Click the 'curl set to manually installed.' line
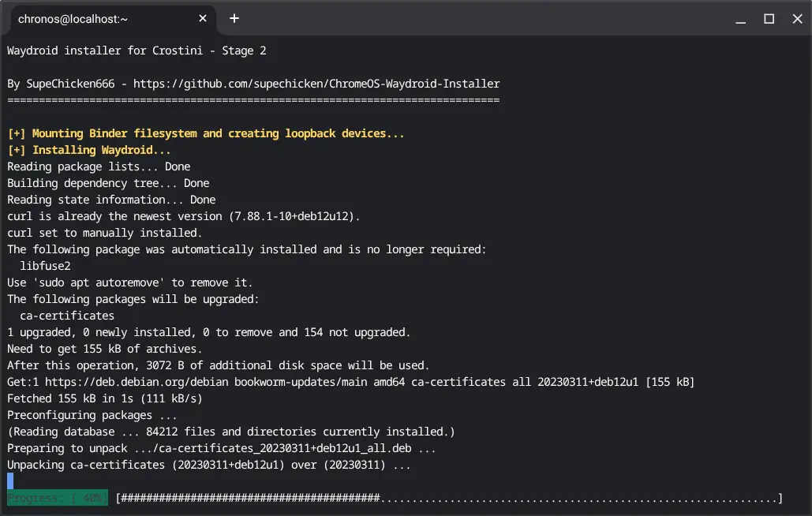The height and width of the screenshot is (516, 812). click(105, 233)
